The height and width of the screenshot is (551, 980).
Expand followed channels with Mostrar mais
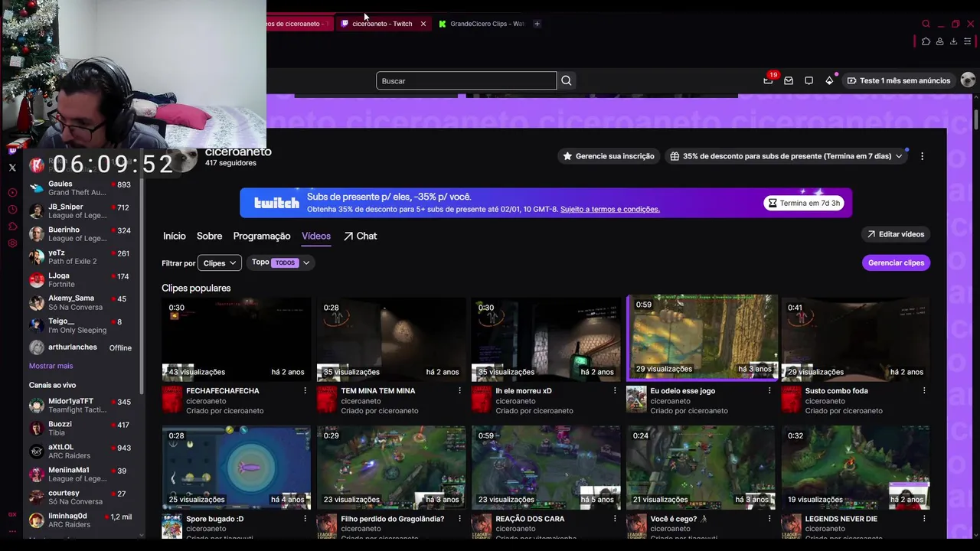(x=51, y=366)
